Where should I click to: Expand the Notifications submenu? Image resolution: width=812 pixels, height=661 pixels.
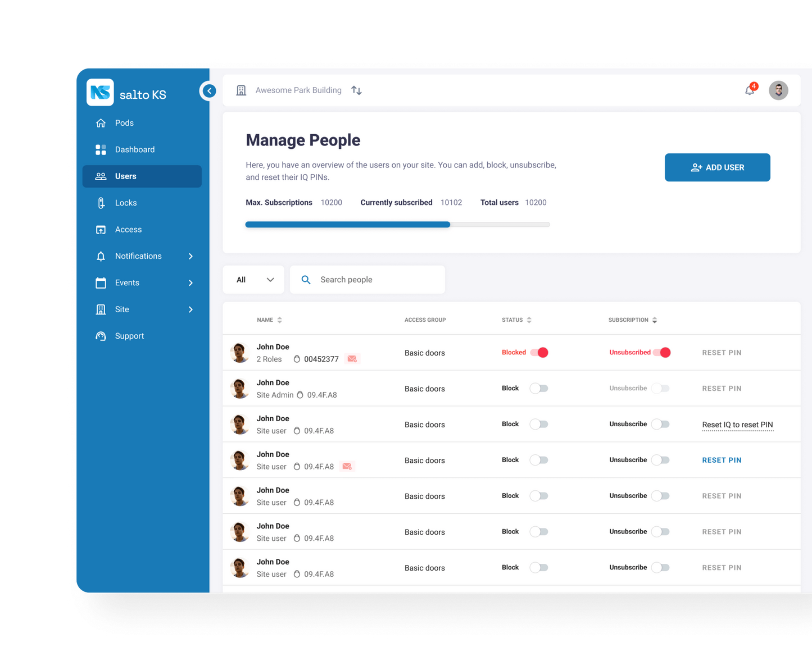190,256
